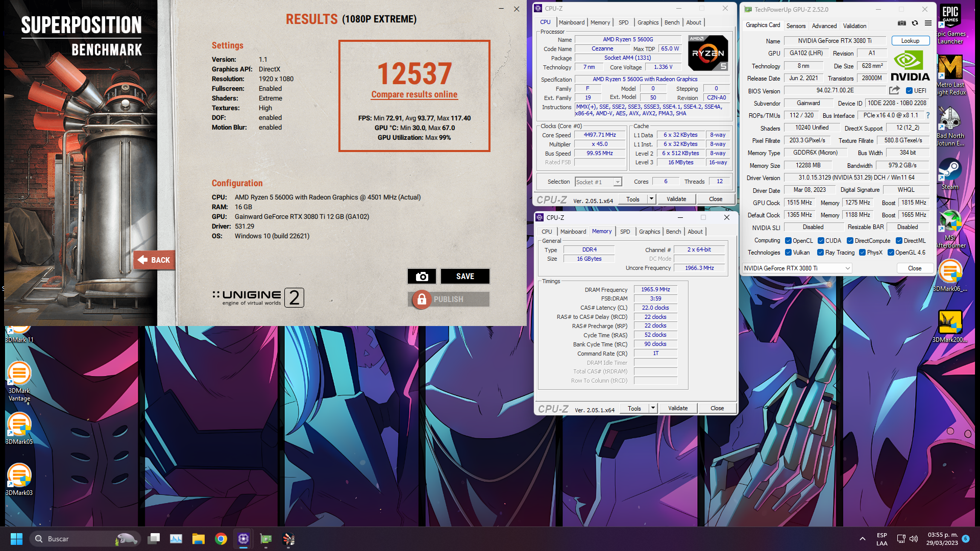
Task: Open Compare results online link
Action: pos(414,94)
